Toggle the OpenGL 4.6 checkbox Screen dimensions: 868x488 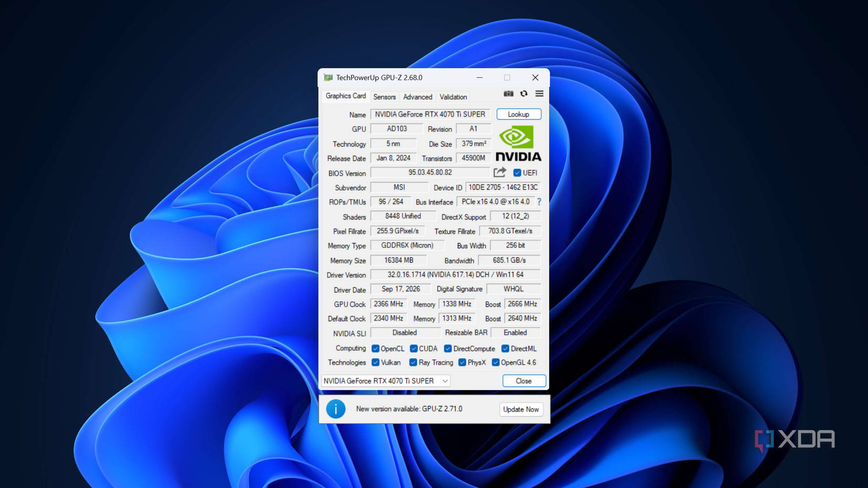(495, 362)
